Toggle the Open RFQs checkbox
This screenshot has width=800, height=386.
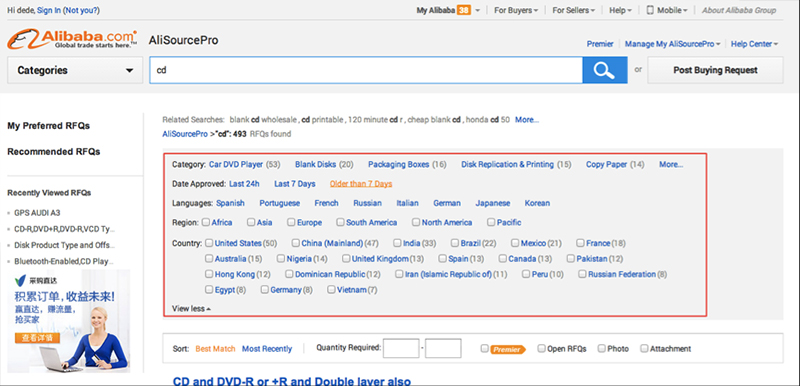coord(541,348)
